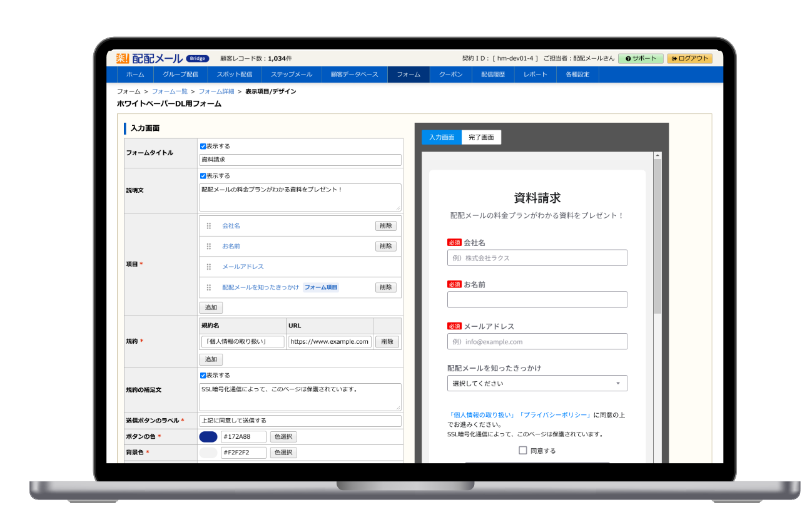Open the 各種設定 menu

[577, 74]
